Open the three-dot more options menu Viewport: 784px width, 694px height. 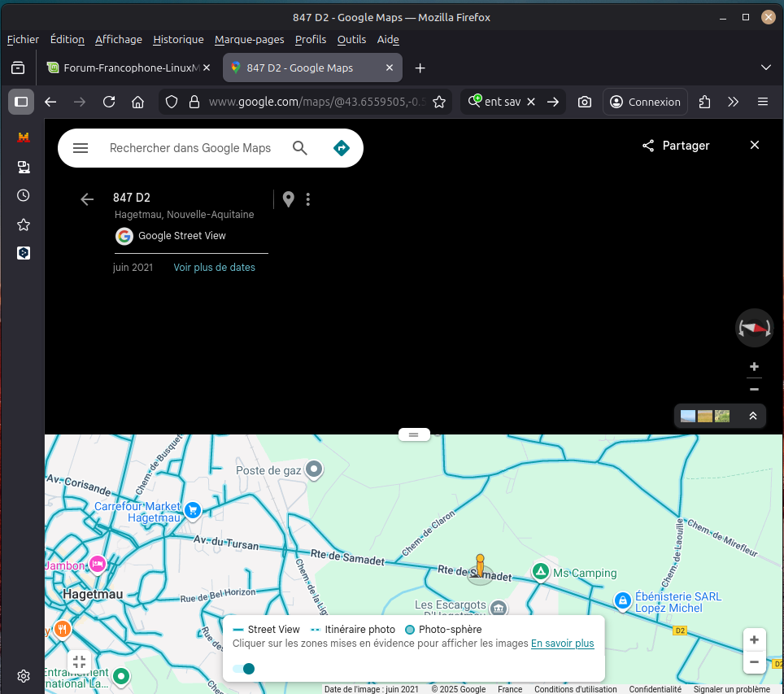tap(307, 199)
